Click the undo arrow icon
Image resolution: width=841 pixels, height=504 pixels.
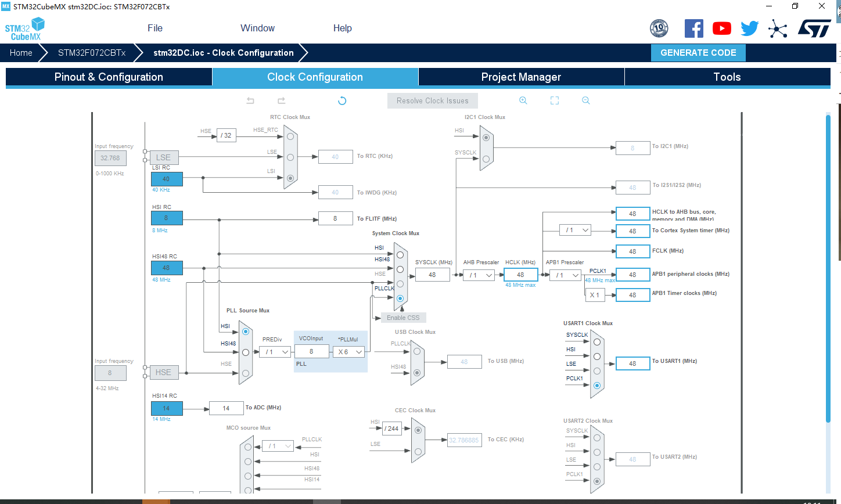click(250, 100)
